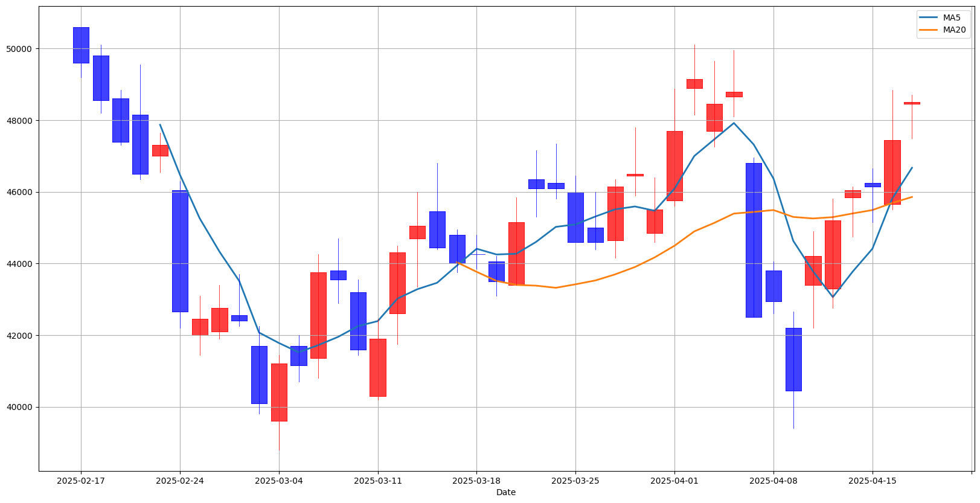Screen dimensions: 980x503
Task: Click the first blue candle above 2025-02-17
Action: [x=81, y=45]
